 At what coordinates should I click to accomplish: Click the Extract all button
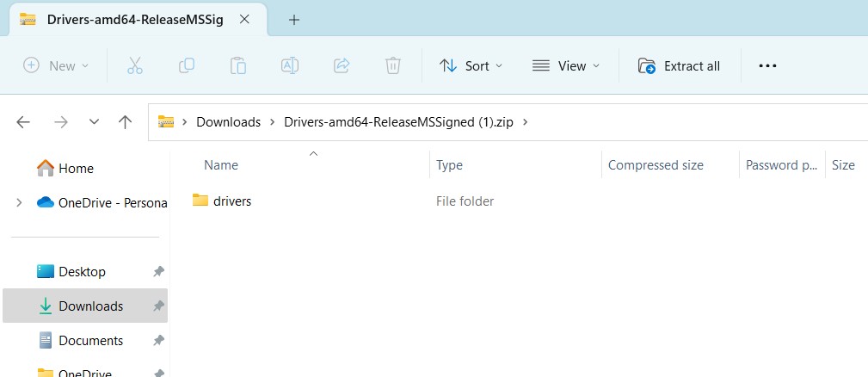point(680,65)
